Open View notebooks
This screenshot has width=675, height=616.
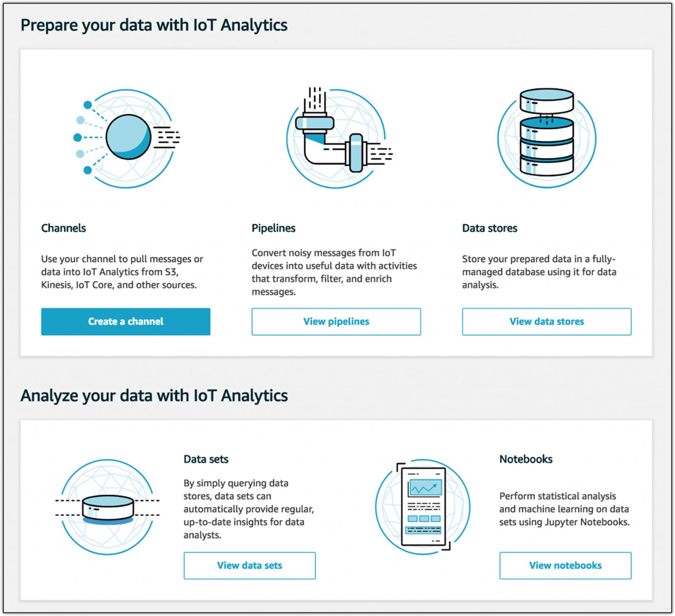(x=565, y=565)
